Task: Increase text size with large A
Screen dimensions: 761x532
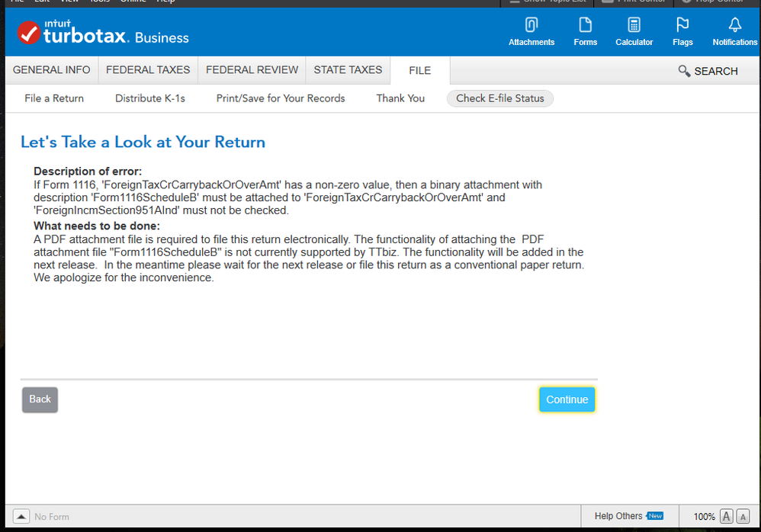Action: (727, 516)
